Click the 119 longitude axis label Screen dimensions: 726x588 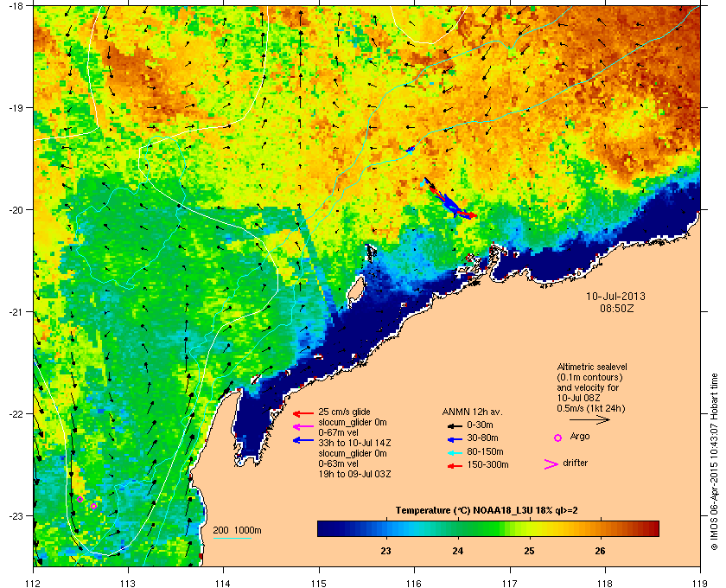coord(699,583)
